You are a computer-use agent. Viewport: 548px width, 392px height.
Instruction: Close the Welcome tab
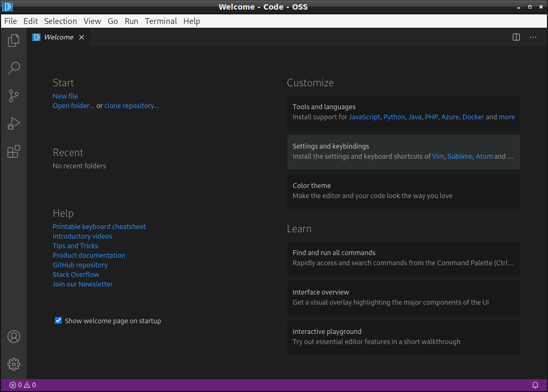click(82, 37)
